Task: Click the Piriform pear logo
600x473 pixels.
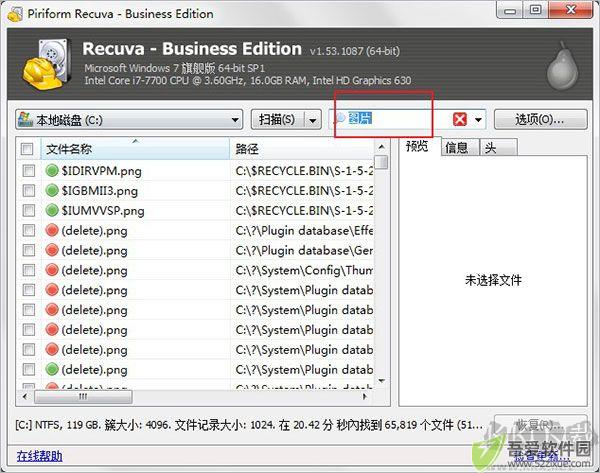Action: pos(562,66)
